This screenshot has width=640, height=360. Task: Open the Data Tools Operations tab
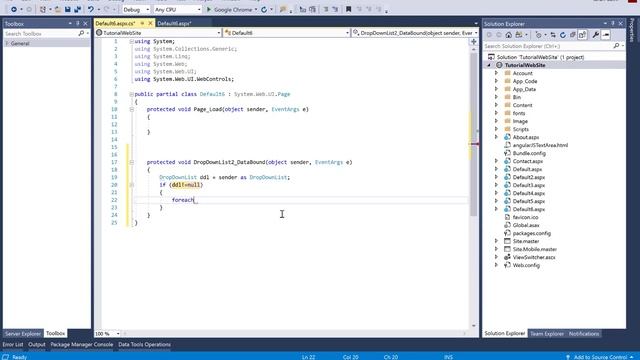pyautogui.click(x=144, y=344)
